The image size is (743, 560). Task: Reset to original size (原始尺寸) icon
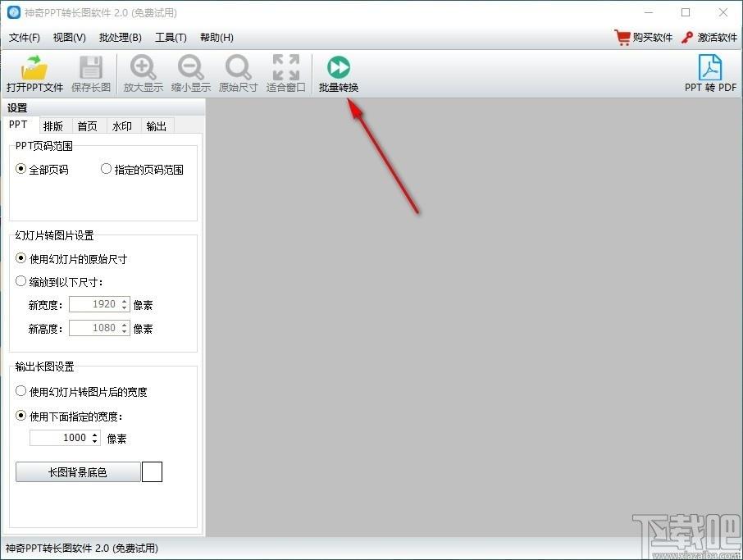238,67
